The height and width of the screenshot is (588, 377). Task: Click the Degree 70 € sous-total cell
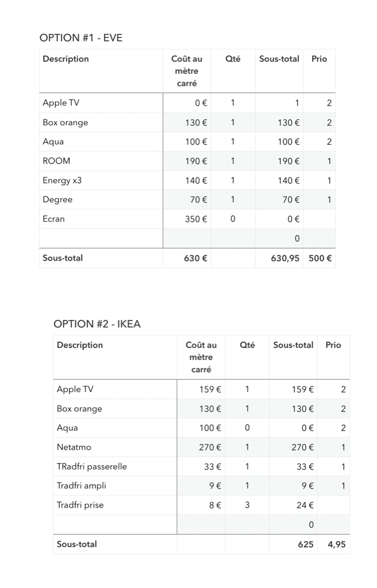coord(279,199)
